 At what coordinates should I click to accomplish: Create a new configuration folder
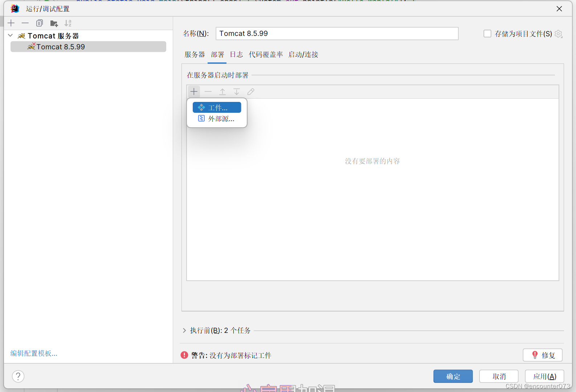tap(54, 23)
